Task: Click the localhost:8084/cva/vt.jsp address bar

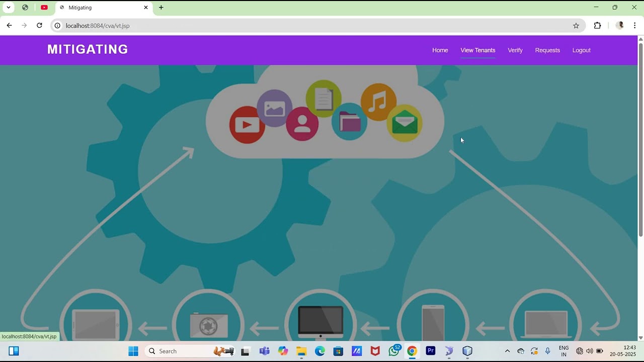Action: 317,26
